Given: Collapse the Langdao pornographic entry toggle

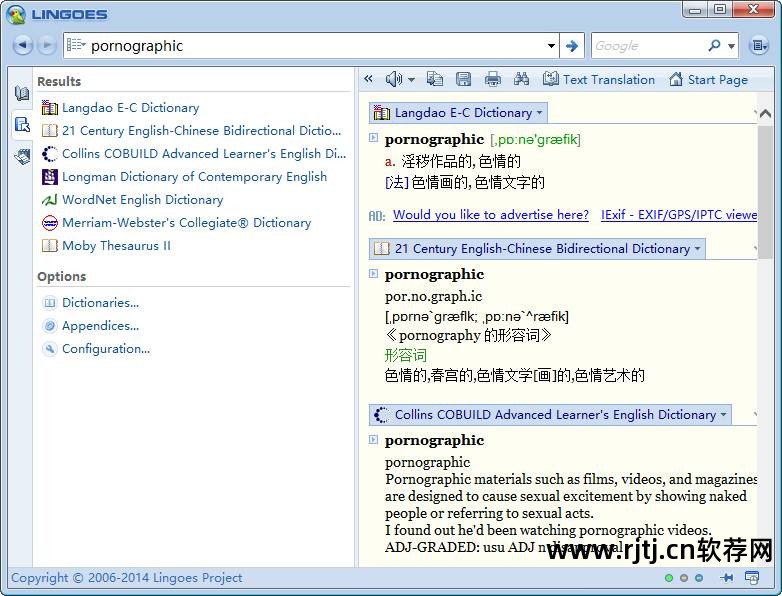Looking at the screenshot, I should click(x=373, y=138).
